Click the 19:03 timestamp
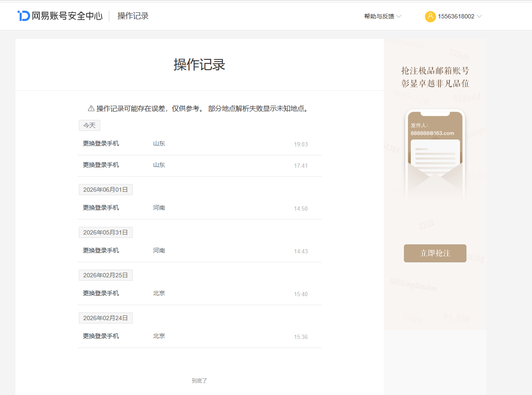532x395 pixels. point(301,144)
